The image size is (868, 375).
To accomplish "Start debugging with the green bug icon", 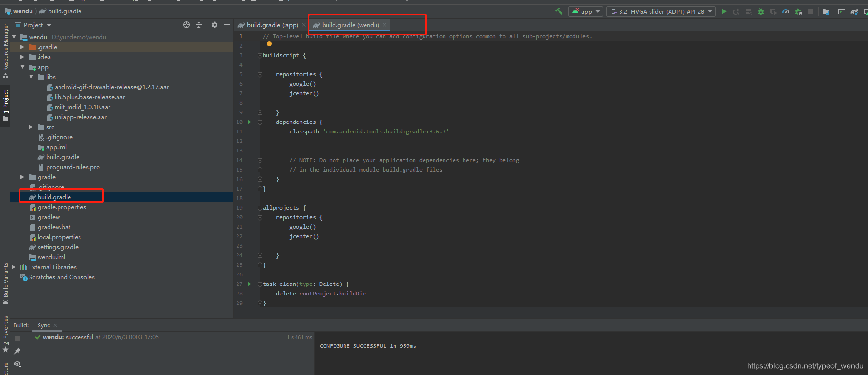I will coord(761,11).
